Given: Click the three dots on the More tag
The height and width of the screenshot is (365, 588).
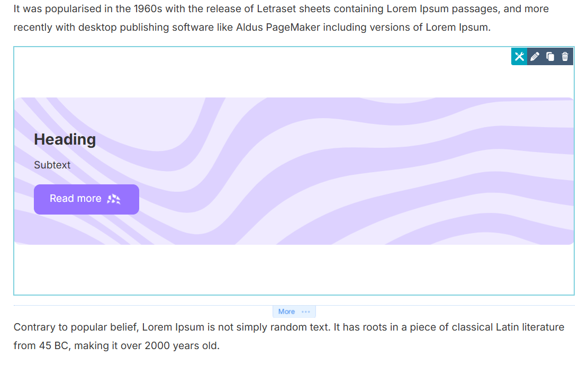Looking at the screenshot, I should click(x=306, y=311).
